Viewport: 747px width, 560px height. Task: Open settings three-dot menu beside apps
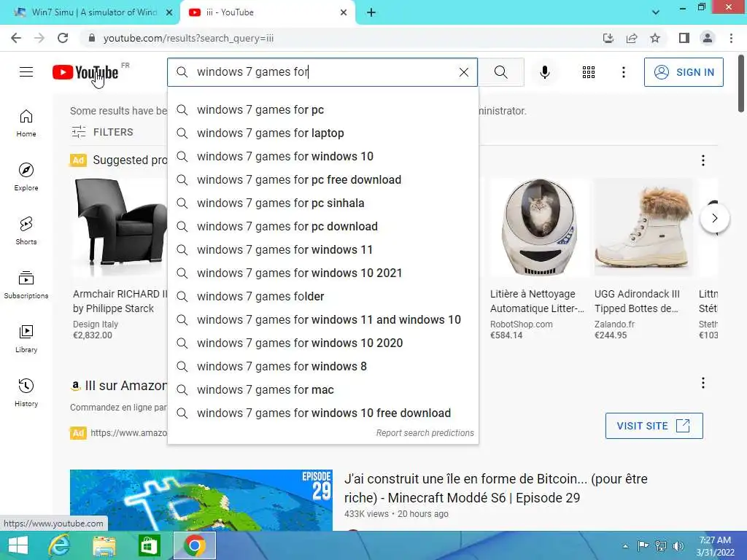click(624, 72)
